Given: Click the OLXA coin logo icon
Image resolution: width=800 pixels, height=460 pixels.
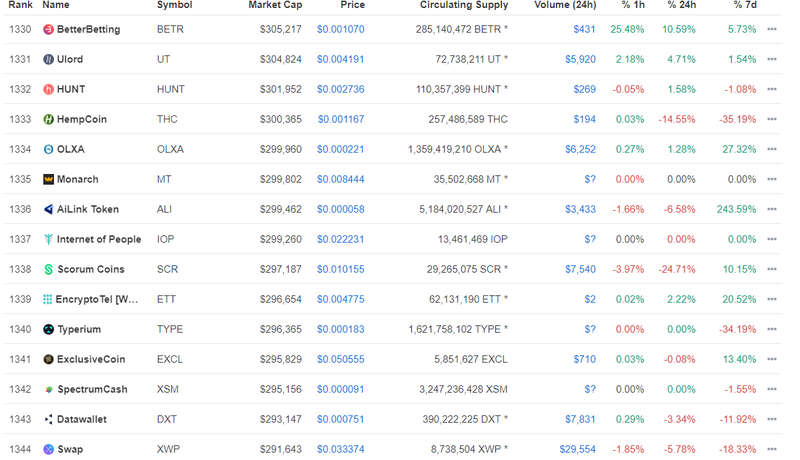Looking at the screenshot, I should pyautogui.click(x=48, y=149).
